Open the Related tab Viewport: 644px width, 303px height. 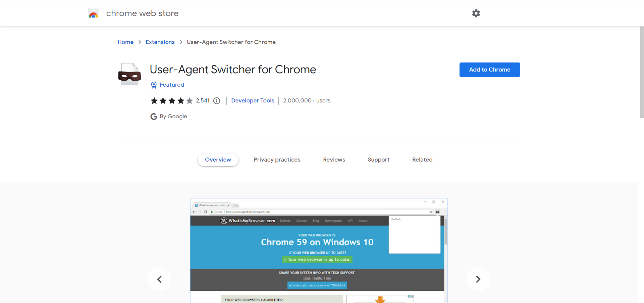pyautogui.click(x=422, y=160)
